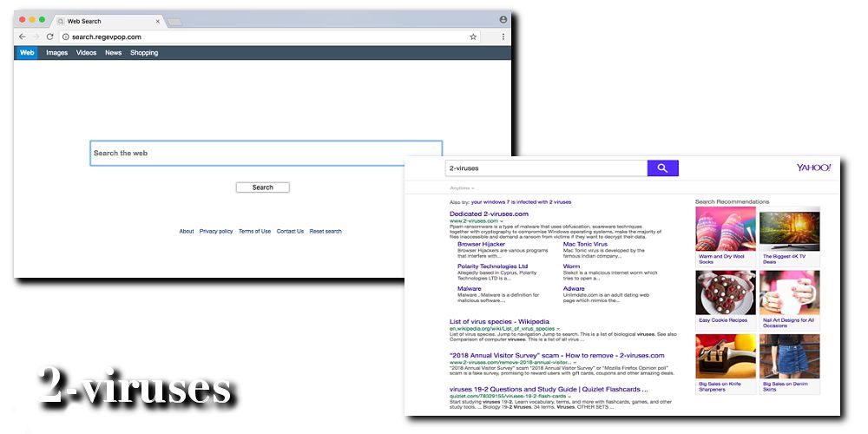Open the Polarity Technologies Ltd sublink
This screenshot has width=868, height=434.
point(493,266)
